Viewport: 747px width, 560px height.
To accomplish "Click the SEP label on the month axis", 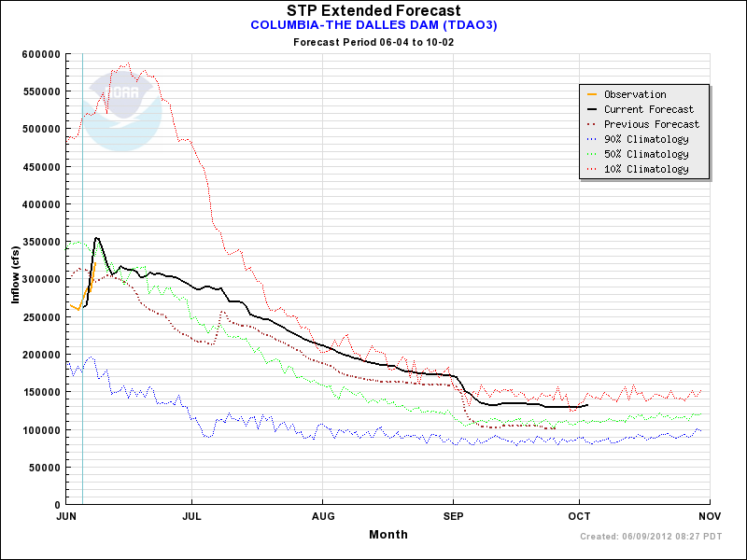I will (453, 515).
